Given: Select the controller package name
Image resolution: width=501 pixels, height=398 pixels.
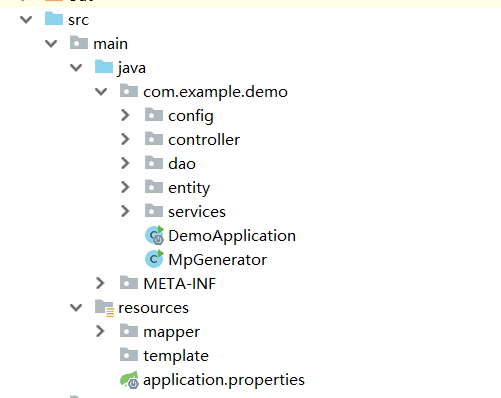Looking at the screenshot, I should [x=204, y=140].
